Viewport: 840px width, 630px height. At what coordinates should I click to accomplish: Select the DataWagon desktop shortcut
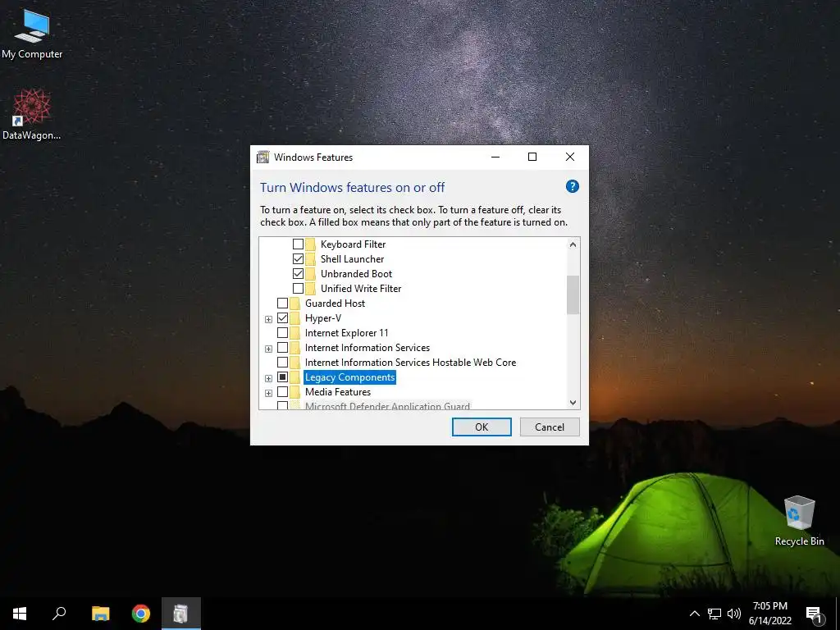(x=31, y=115)
